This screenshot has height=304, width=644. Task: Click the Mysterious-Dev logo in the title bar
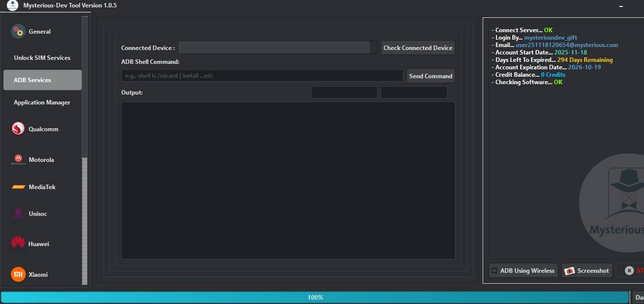(x=12, y=5)
